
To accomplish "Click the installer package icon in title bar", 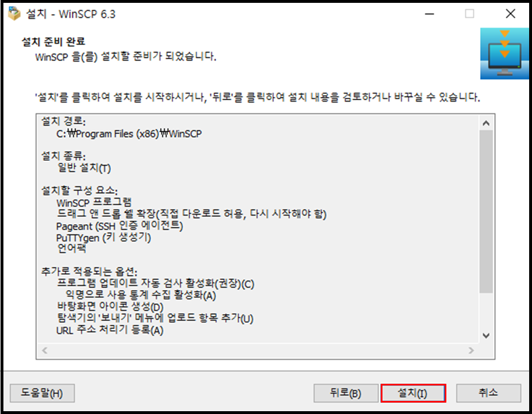I will click(x=14, y=14).
